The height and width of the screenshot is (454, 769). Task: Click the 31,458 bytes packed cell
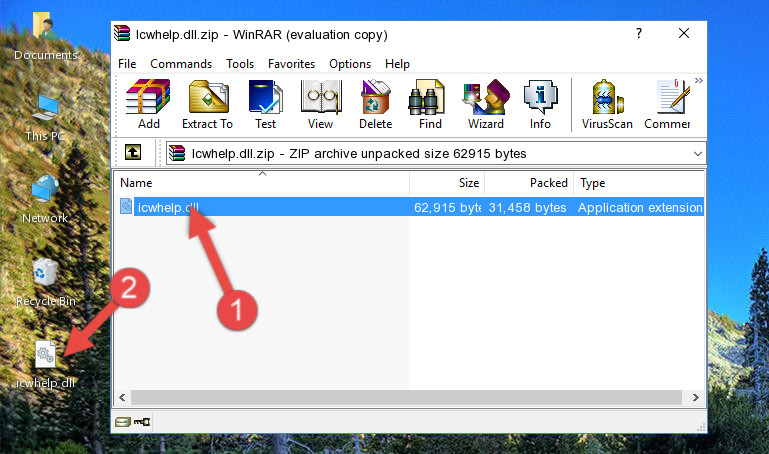527,207
